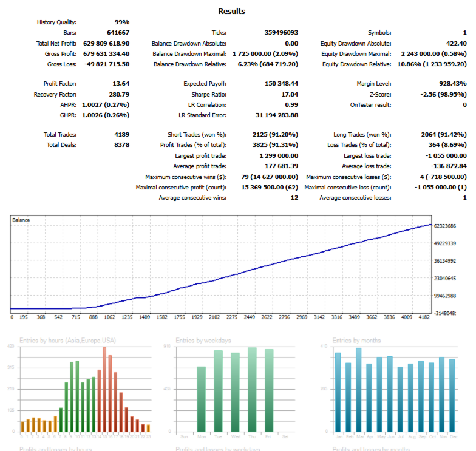The width and height of the screenshot is (476, 451).
Task: Click the 62323686 balance axis label
Action: pos(444,226)
